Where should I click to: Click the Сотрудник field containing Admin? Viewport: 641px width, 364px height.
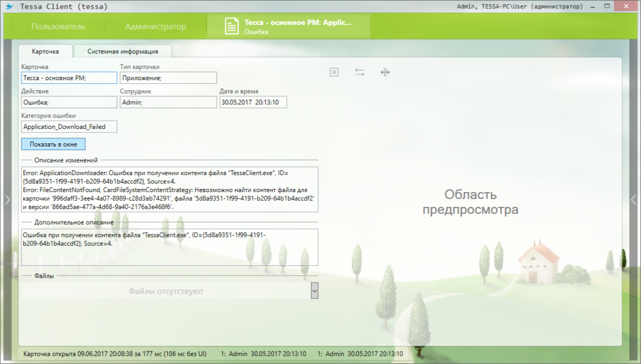(x=168, y=102)
